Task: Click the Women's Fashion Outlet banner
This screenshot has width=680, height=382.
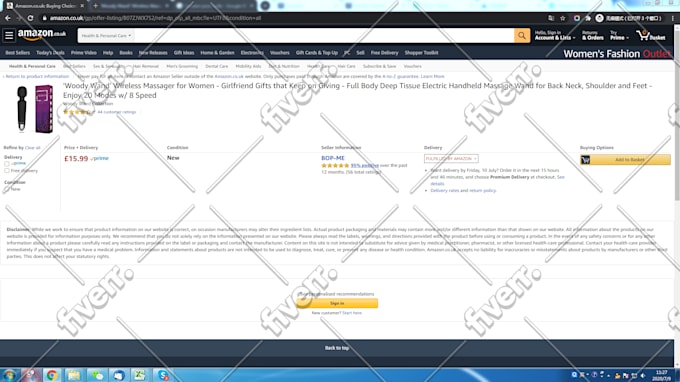Action: (x=617, y=54)
